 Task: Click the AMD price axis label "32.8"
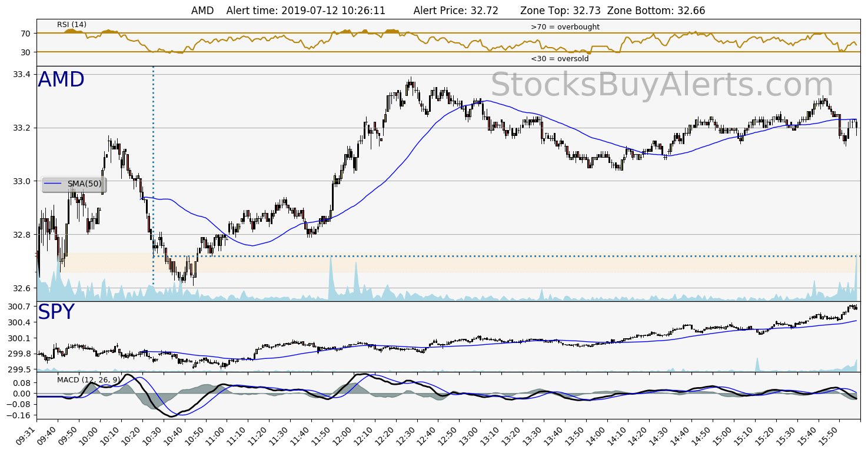coord(22,235)
